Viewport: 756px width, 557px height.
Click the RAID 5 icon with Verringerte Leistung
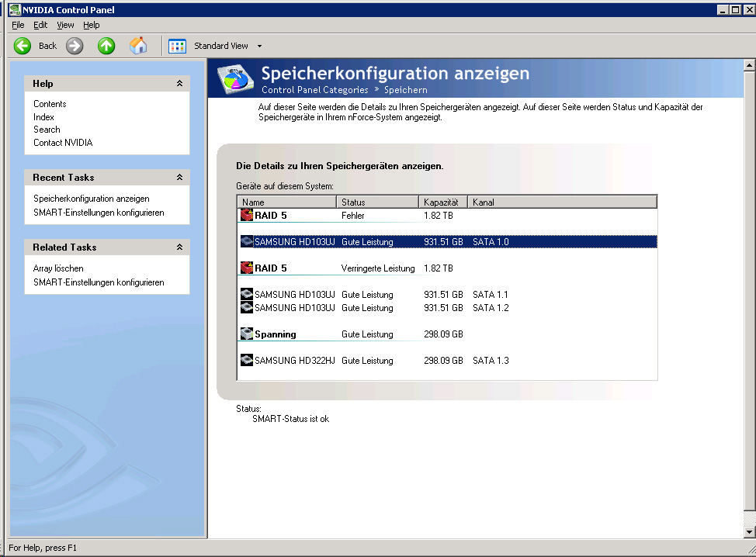coord(247,268)
